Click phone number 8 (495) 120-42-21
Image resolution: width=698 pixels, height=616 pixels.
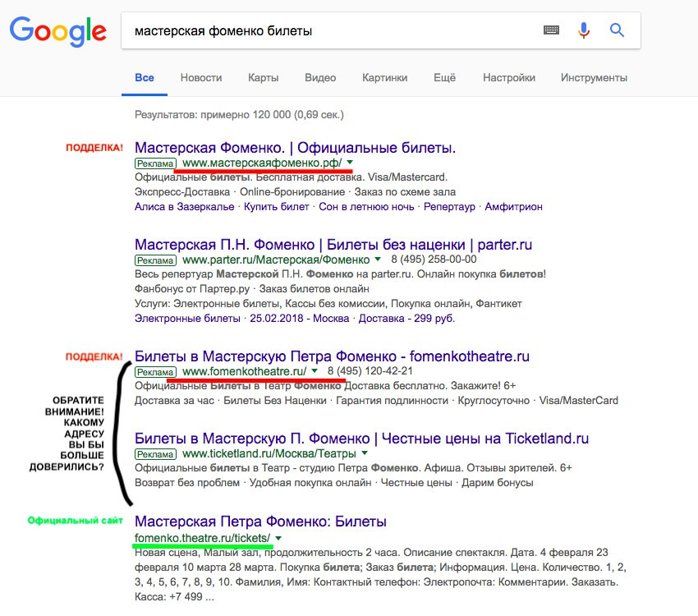point(370,370)
